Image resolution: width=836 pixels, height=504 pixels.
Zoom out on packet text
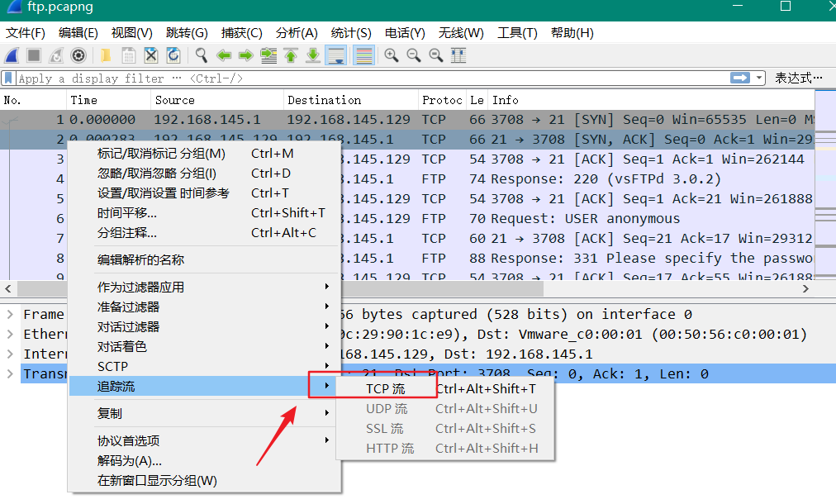[414, 55]
